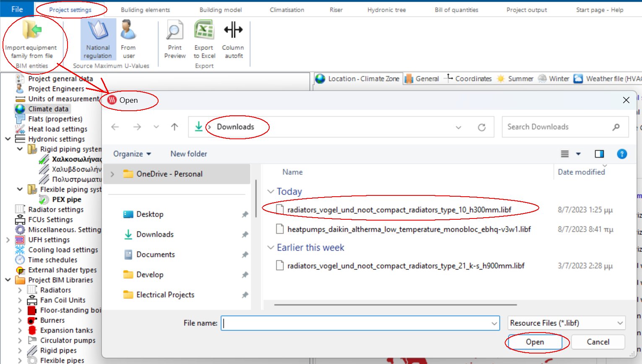This screenshot has height=364, width=642.
Task: Apply Column autofit
Action: coord(233,31)
